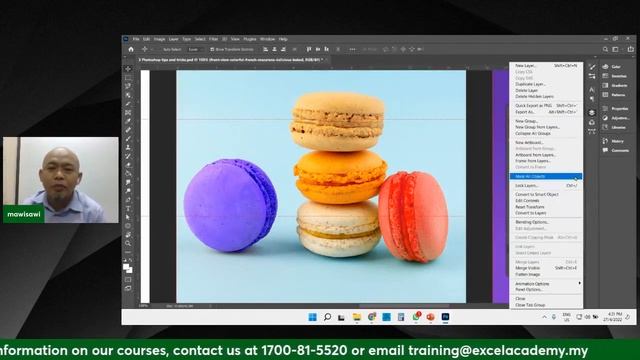Select the Lasso tool
This screenshot has width=640, height=360.
point(128,86)
